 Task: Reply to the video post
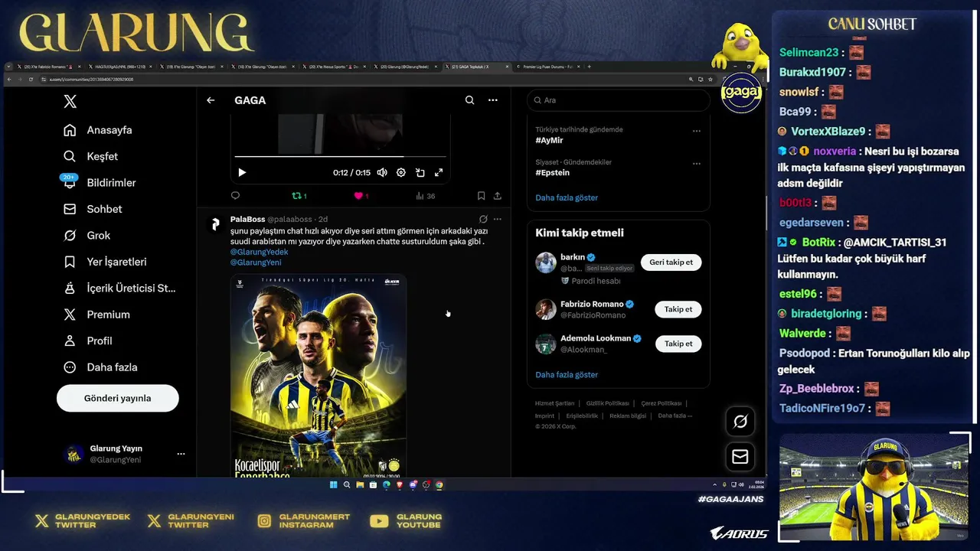point(235,196)
